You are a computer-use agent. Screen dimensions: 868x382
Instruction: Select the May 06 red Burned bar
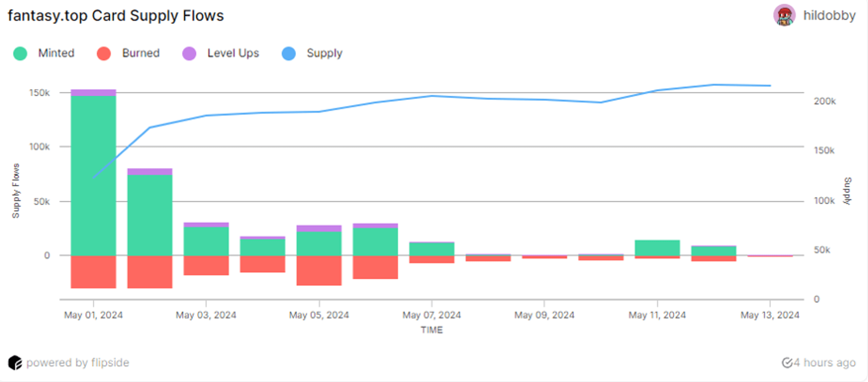point(375,267)
